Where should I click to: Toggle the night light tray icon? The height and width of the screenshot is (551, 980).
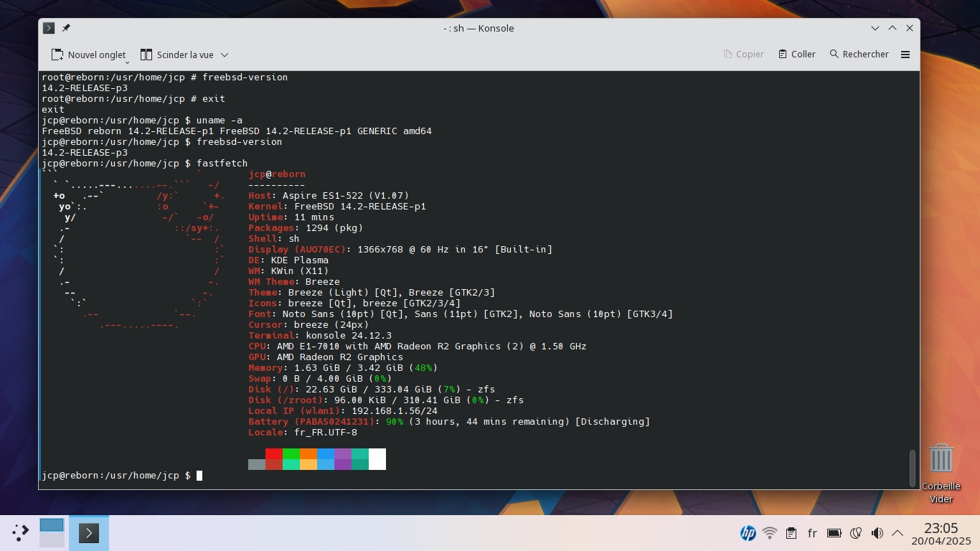click(855, 533)
